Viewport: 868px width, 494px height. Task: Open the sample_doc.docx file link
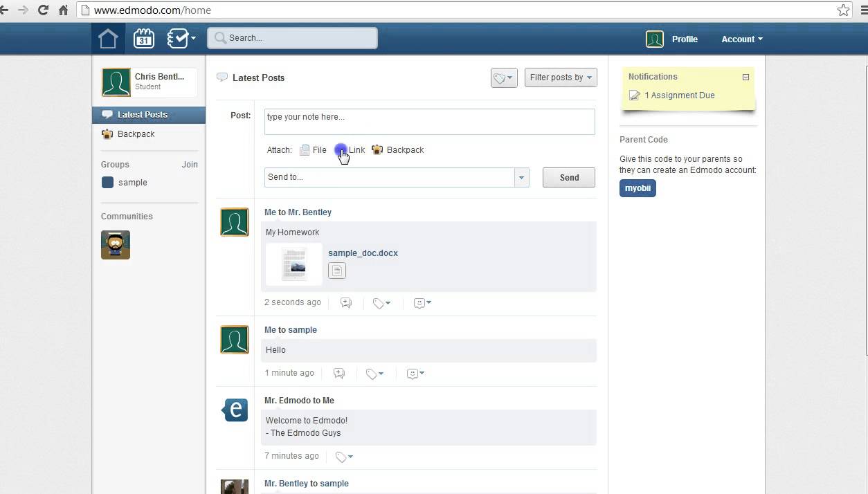(x=363, y=253)
